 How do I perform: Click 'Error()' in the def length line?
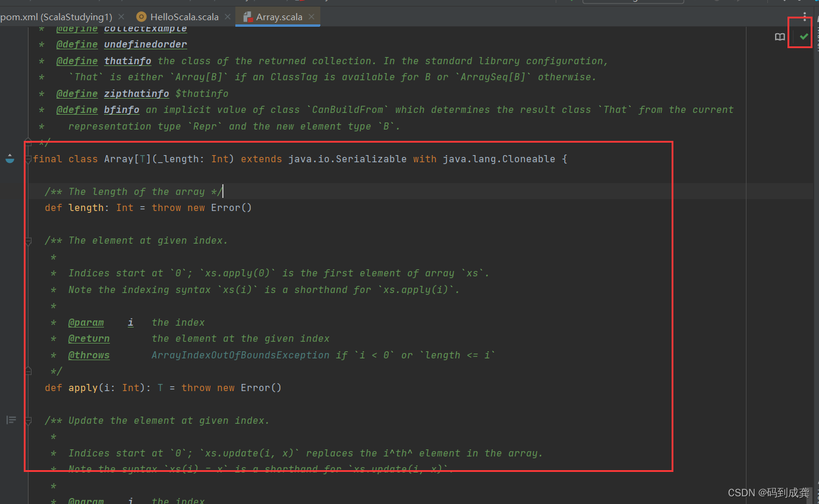[x=232, y=207]
